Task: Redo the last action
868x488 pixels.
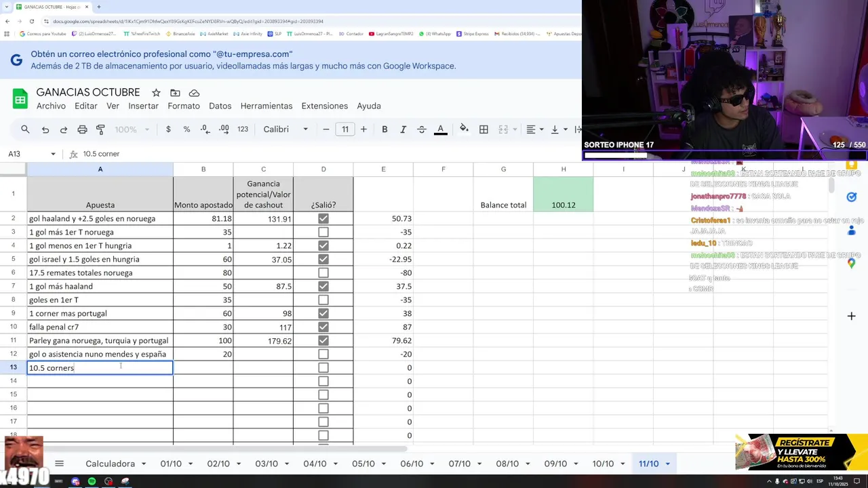Action: coord(64,129)
